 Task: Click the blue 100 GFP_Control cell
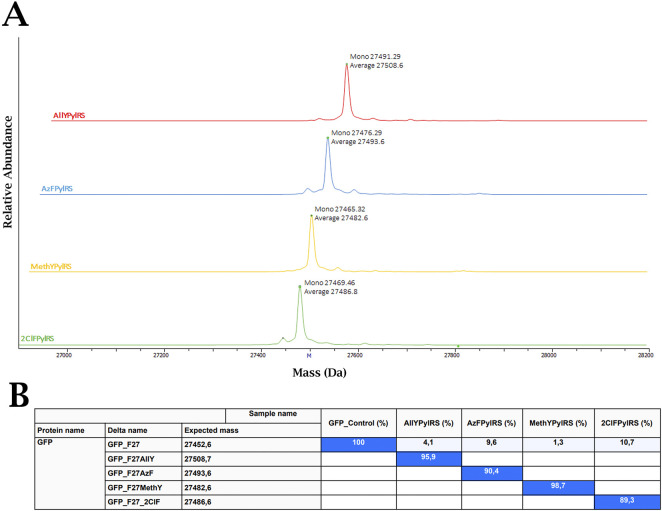point(358,445)
